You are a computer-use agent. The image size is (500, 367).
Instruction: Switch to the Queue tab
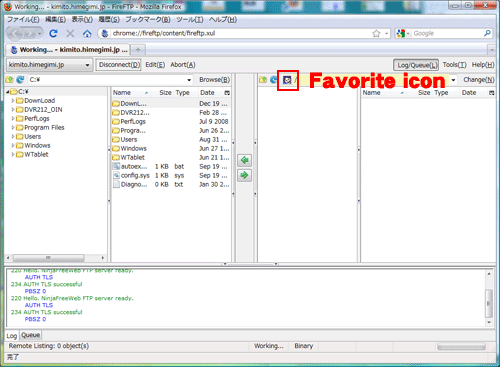(x=31, y=335)
